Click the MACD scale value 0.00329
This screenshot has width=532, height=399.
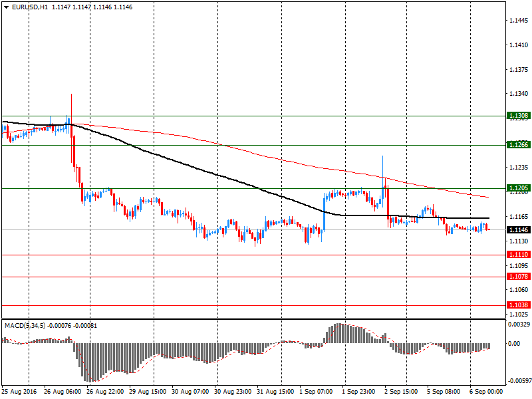519,325
